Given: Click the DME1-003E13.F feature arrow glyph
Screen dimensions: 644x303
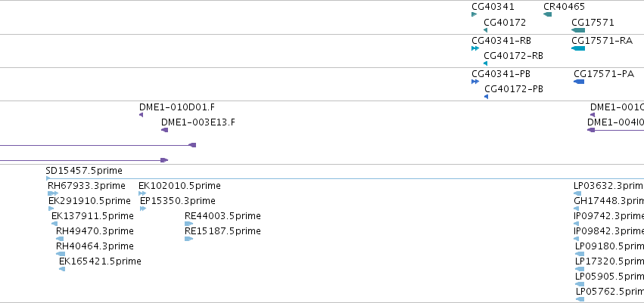Looking at the screenshot, I should [x=164, y=130].
